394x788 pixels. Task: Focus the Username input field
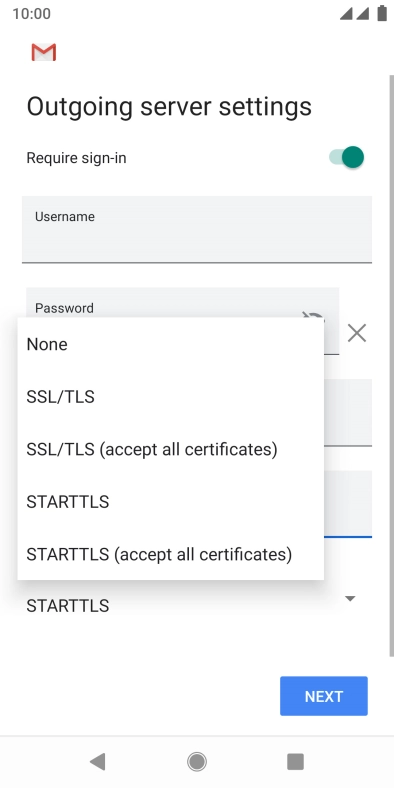point(197,229)
